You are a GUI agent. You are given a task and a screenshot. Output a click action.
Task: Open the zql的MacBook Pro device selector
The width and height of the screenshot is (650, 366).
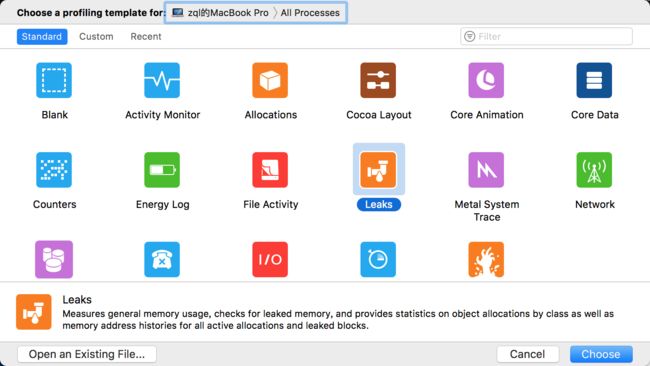click(x=221, y=13)
